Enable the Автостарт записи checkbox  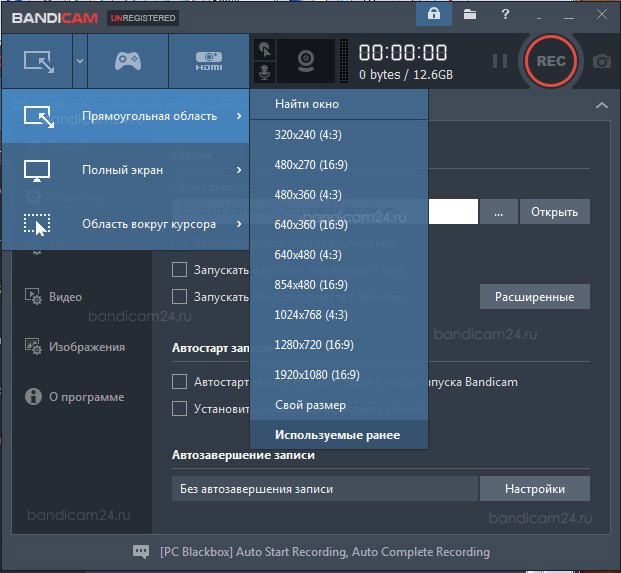coord(179,382)
